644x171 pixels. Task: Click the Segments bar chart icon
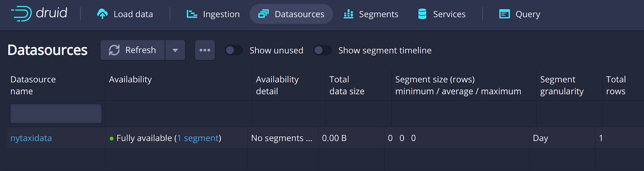click(348, 14)
